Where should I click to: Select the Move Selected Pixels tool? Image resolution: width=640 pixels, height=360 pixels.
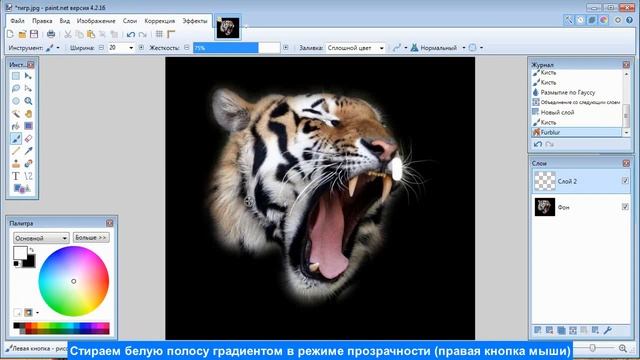click(x=28, y=76)
